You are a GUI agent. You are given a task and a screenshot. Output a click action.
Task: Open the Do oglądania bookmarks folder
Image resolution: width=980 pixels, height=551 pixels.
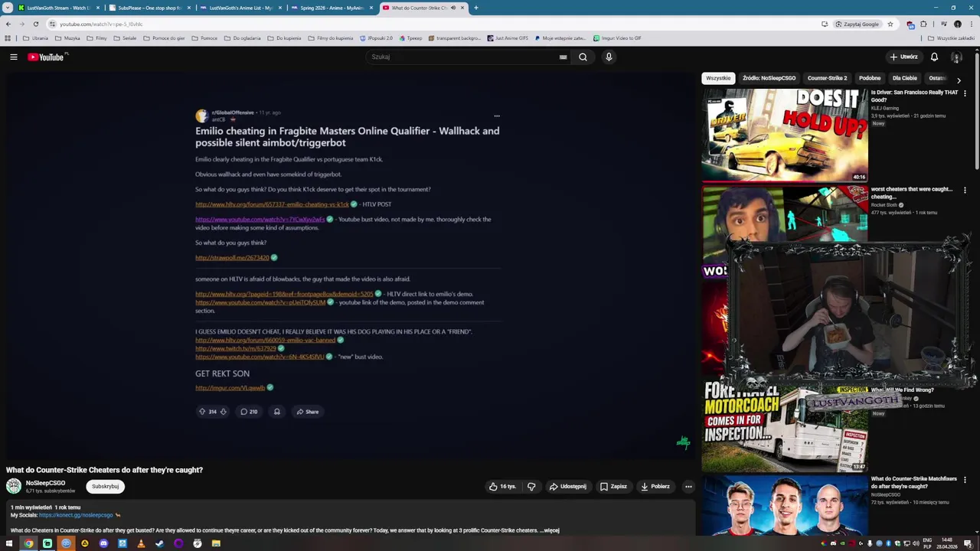[243, 37]
